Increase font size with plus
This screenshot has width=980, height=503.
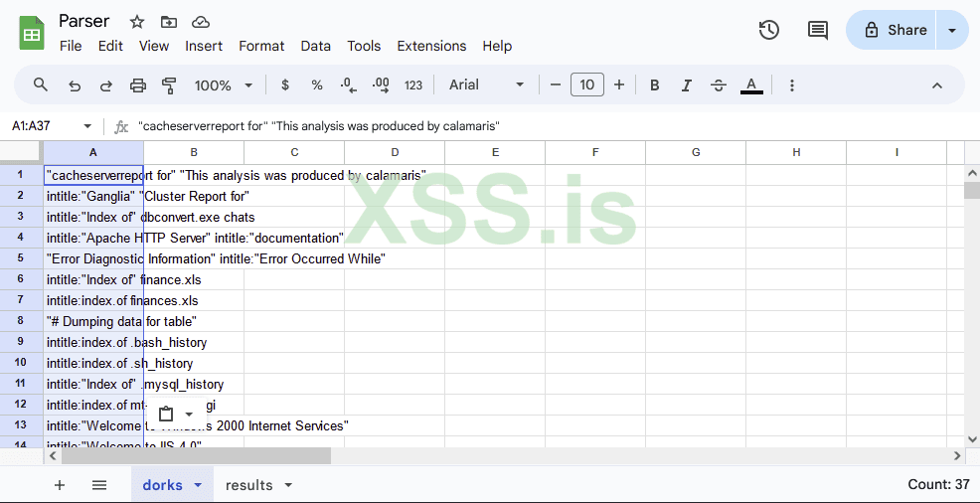tap(619, 84)
